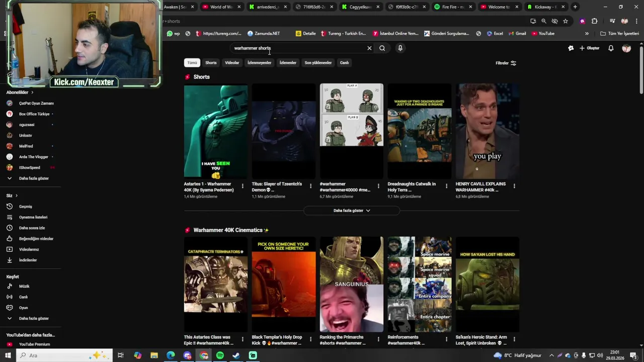This screenshot has width=644, height=362.
Task: Open options menu for Astartes 1 short
Action: click(243, 186)
